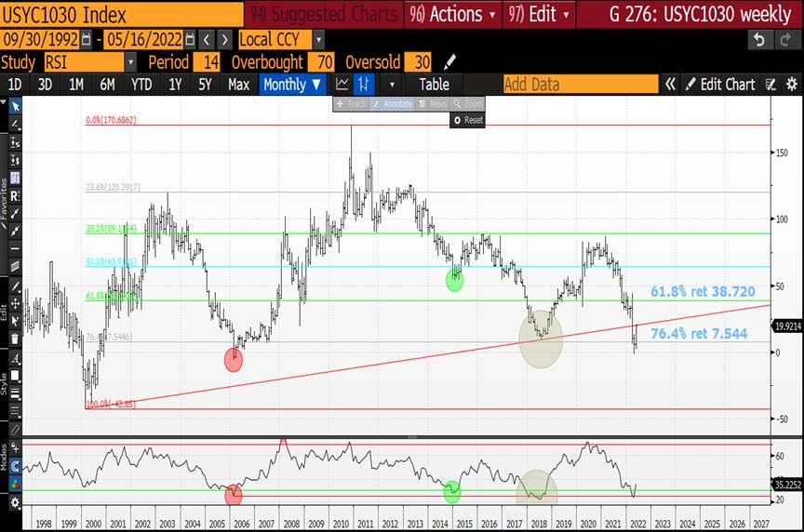Toggle the Track crosshair mode
Viewport: 804px width, 532px height.
[351, 104]
